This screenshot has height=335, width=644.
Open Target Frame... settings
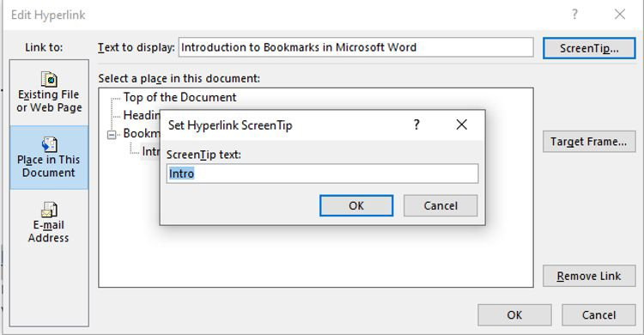point(589,142)
